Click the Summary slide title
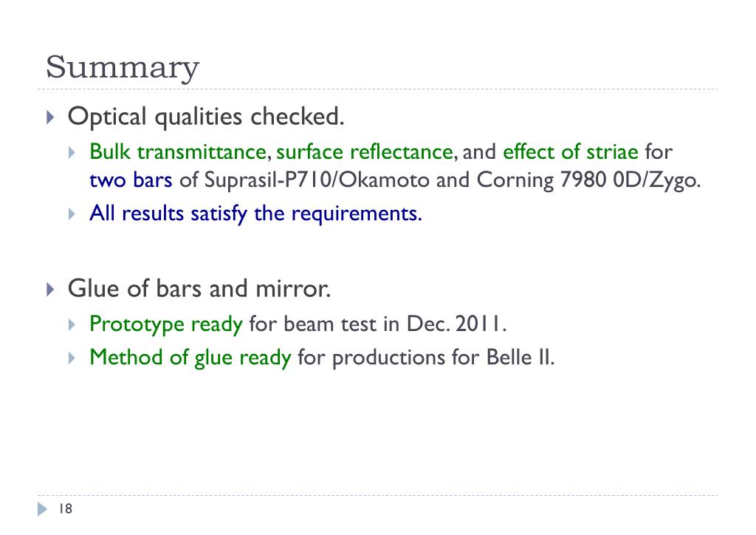 click(123, 67)
